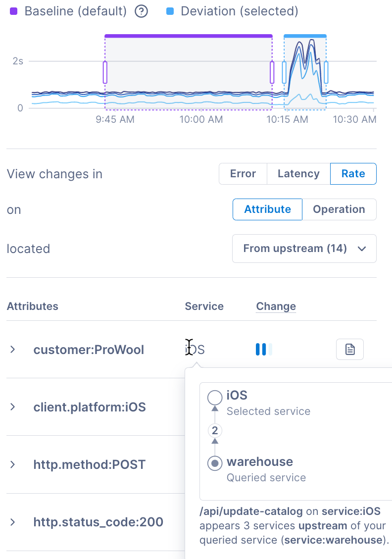Select Rate in view changes
This screenshot has width=392, height=559.
pos(353,174)
